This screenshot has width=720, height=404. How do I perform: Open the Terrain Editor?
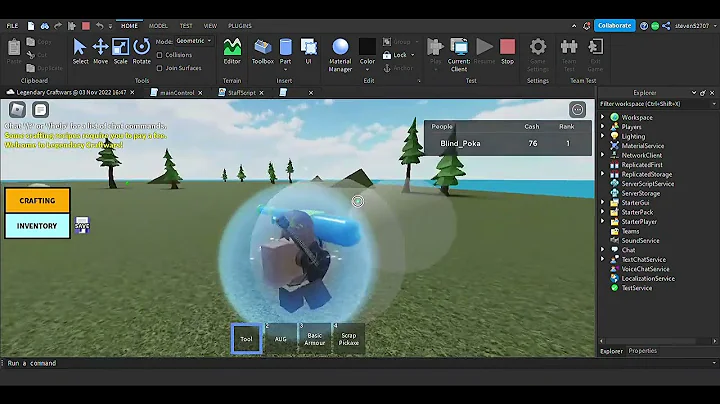pos(232,51)
